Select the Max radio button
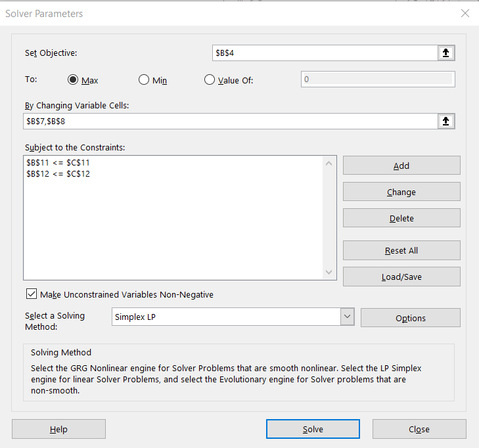The width and height of the screenshot is (479, 448). (x=74, y=80)
